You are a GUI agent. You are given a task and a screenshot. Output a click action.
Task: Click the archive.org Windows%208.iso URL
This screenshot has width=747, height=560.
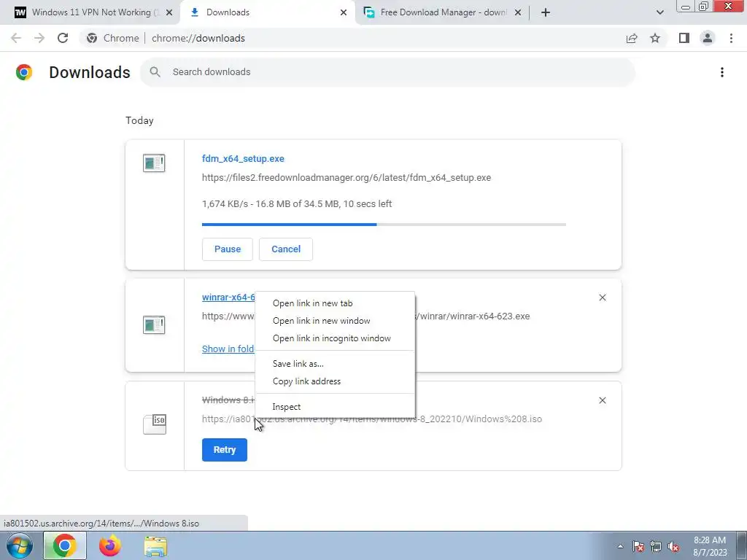point(372,419)
